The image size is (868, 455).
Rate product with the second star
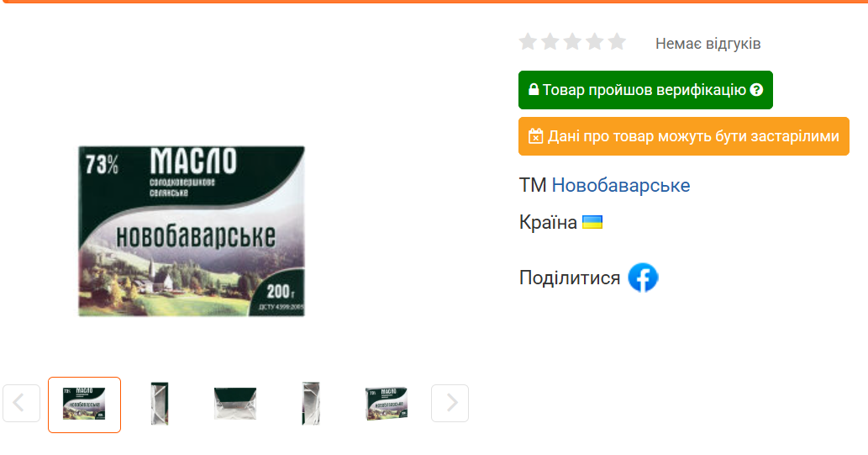pyautogui.click(x=550, y=41)
